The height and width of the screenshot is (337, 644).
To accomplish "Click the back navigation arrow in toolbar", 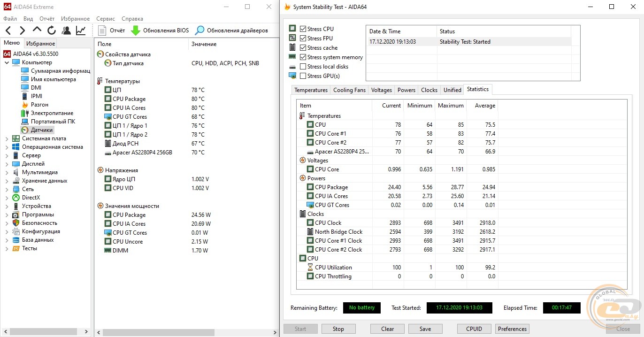I will click(x=8, y=31).
